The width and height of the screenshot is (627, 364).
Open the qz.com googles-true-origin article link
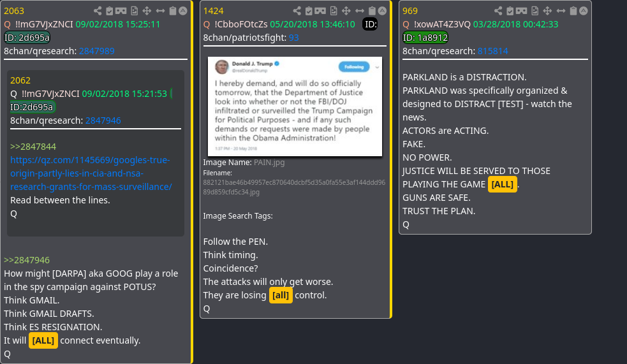[x=91, y=173]
